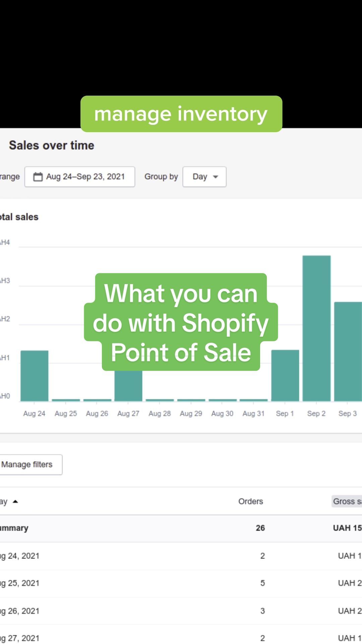
Task: Click the Aug 26, 2021 table row
Action: [x=181, y=611]
